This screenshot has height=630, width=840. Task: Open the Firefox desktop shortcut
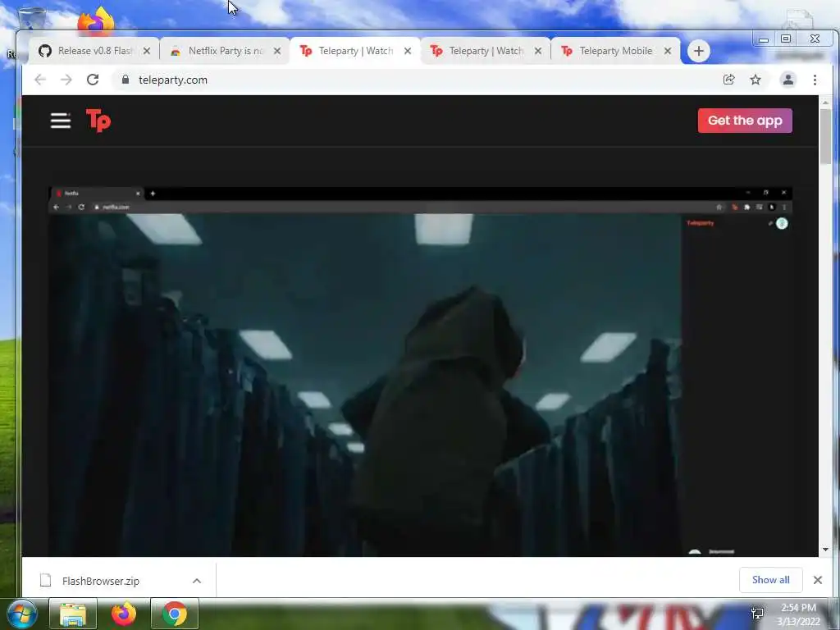96,21
